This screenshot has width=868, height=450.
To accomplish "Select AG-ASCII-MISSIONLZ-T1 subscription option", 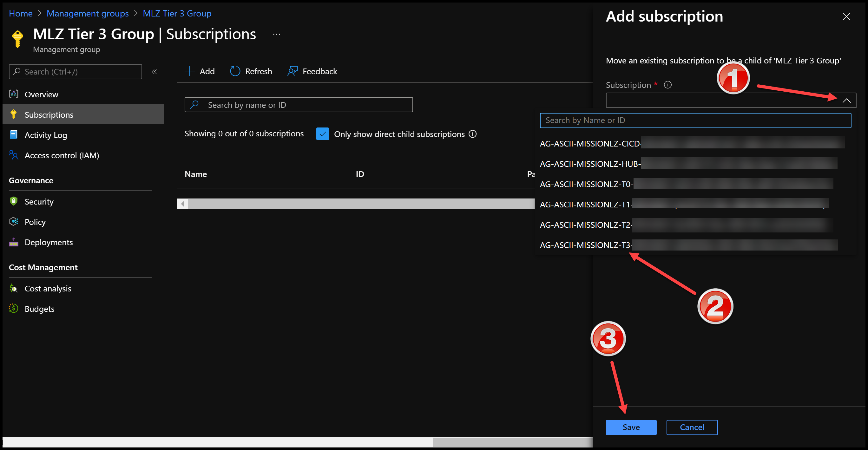I will coord(695,204).
